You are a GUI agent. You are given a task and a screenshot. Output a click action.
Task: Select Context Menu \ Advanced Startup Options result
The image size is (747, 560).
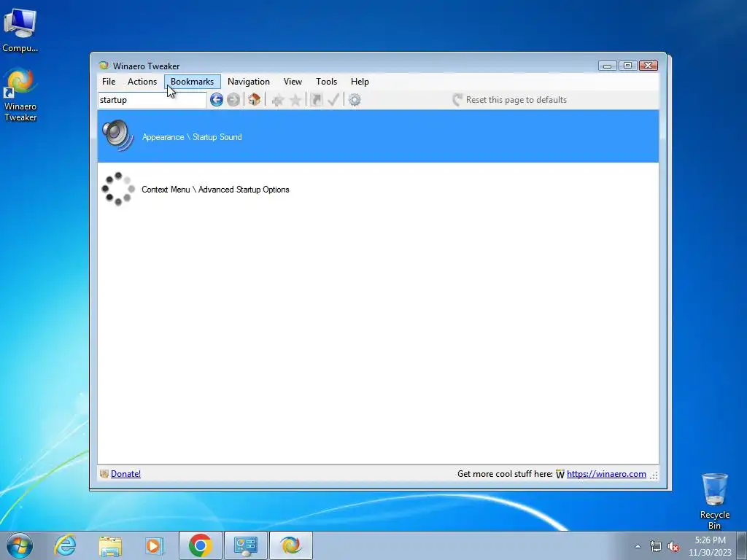tap(379, 189)
